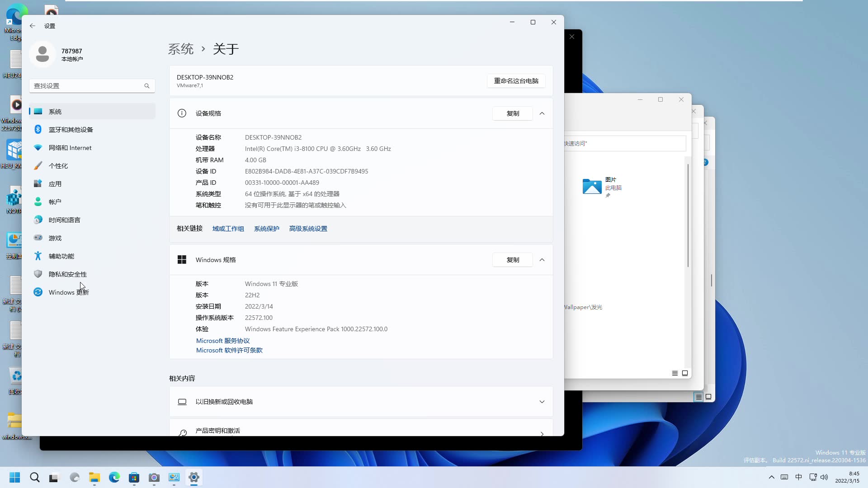Click the Bluetooth icon in sidebar

pyautogui.click(x=38, y=130)
